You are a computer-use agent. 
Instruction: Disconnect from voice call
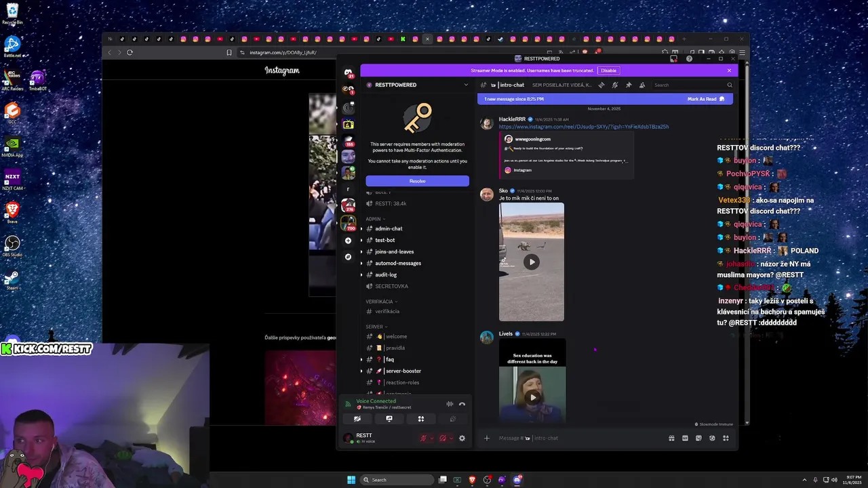click(462, 404)
